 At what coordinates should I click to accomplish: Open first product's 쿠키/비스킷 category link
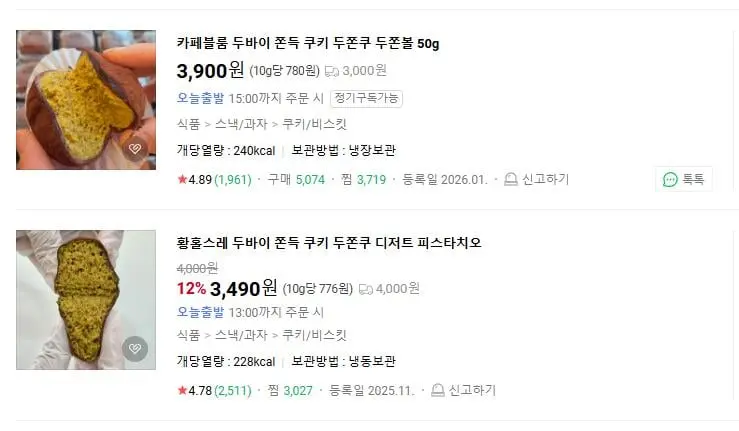pos(314,124)
